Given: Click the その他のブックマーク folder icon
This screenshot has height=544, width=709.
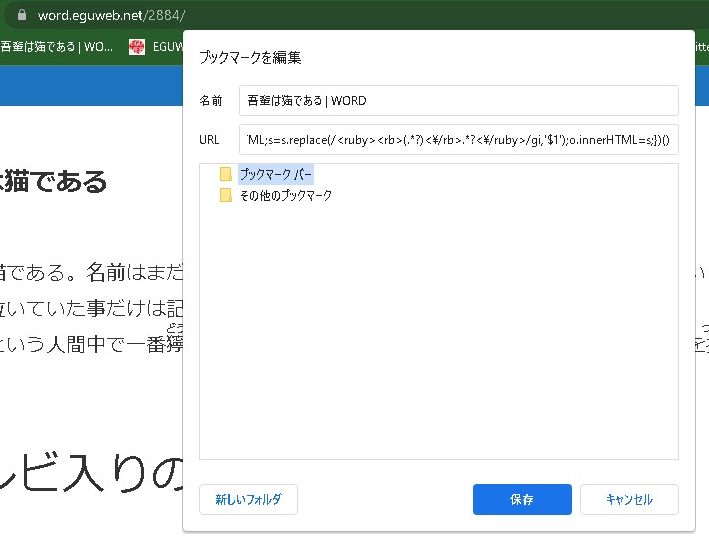Looking at the screenshot, I should pos(226,195).
